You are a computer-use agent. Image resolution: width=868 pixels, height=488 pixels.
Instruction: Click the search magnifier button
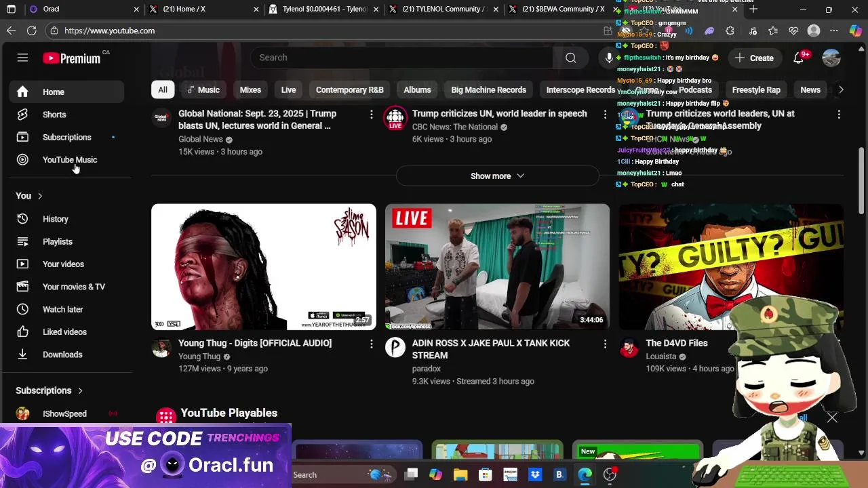(571, 58)
